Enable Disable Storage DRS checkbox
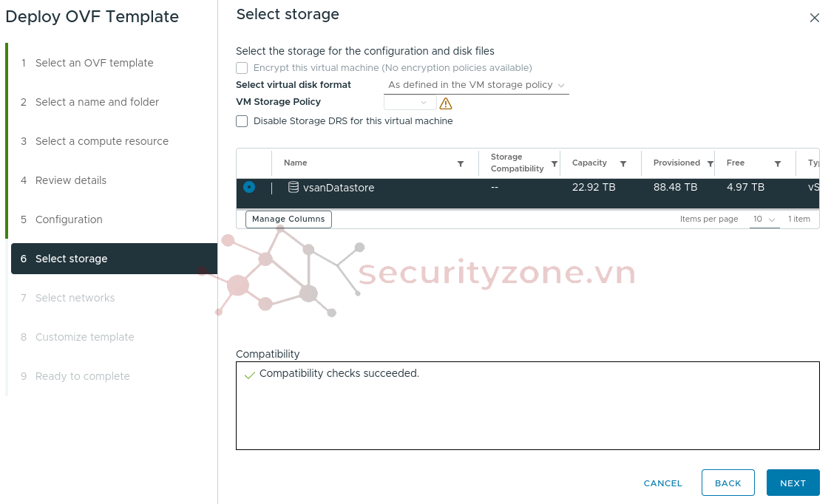This screenshot has height=504, width=831. pos(242,121)
